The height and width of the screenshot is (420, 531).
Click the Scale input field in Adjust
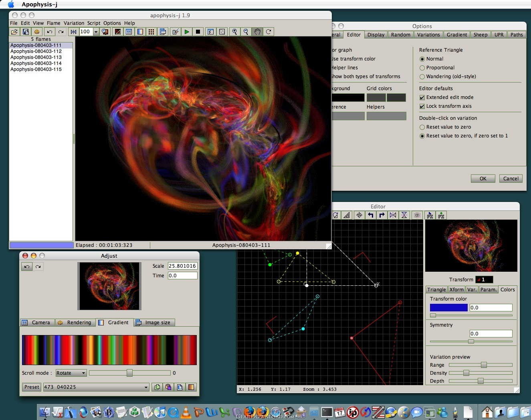(182, 266)
